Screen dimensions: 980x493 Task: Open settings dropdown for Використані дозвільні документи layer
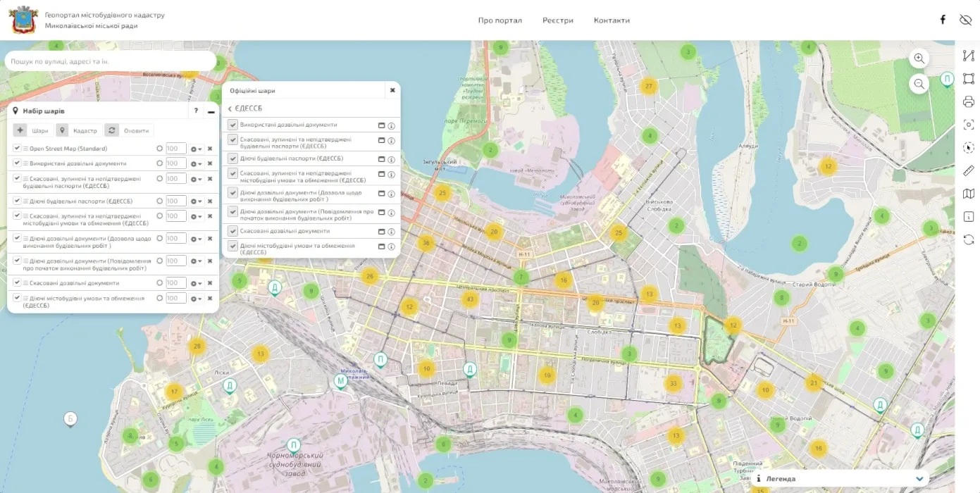197,163
